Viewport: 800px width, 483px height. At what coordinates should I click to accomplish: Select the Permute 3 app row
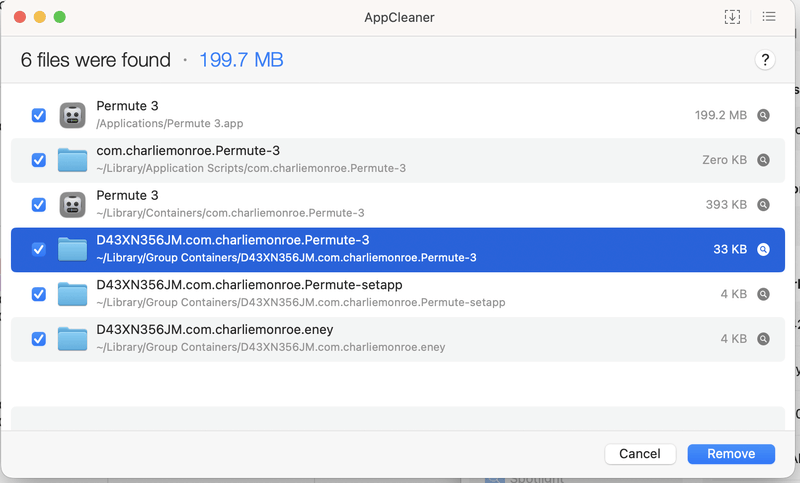400,115
